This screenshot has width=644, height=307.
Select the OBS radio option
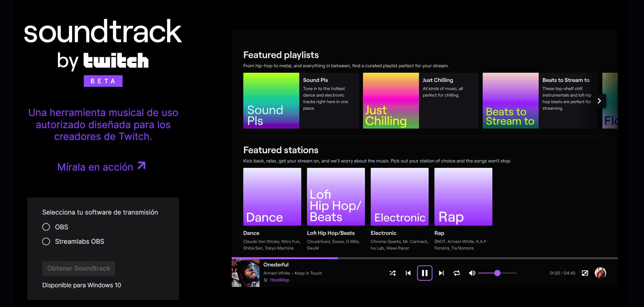pyautogui.click(x=46, y=227)
